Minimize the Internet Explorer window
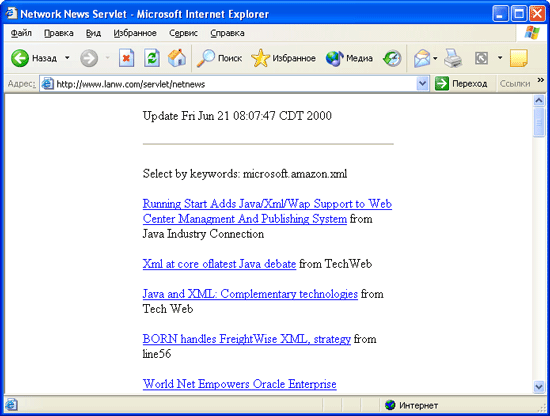 (x=500, y=14)
